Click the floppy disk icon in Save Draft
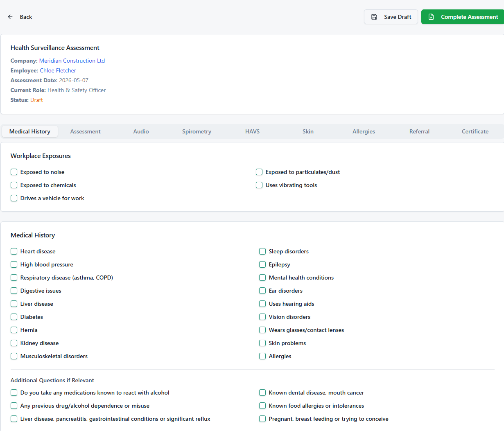The image size is (504, 431). [x=374, y=17]
